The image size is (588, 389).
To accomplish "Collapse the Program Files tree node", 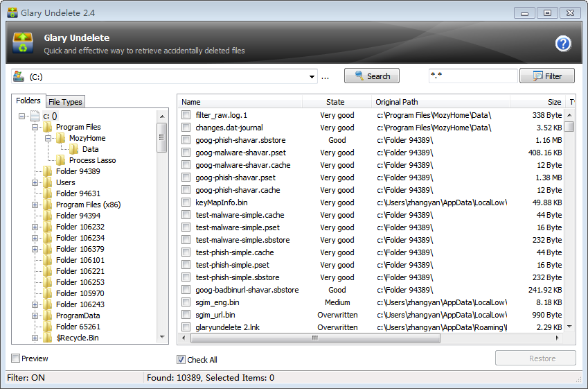I will coord(35,127).
